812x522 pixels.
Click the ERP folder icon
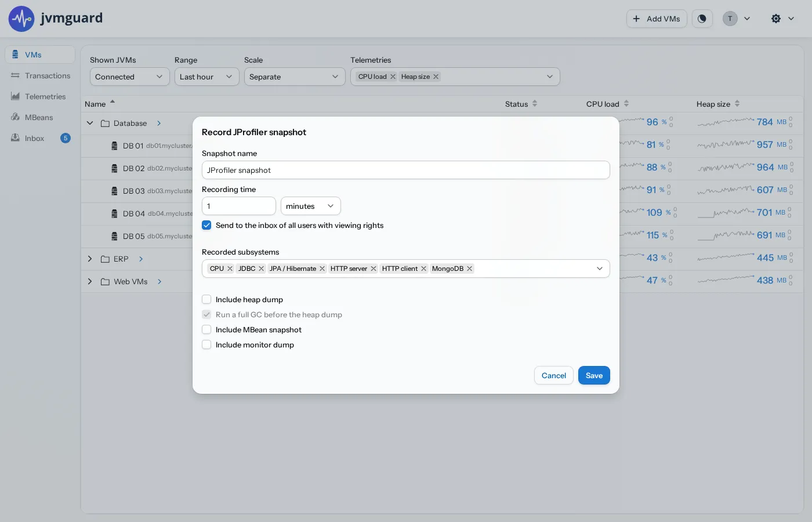pyautogui.click(x=105, y=259)
